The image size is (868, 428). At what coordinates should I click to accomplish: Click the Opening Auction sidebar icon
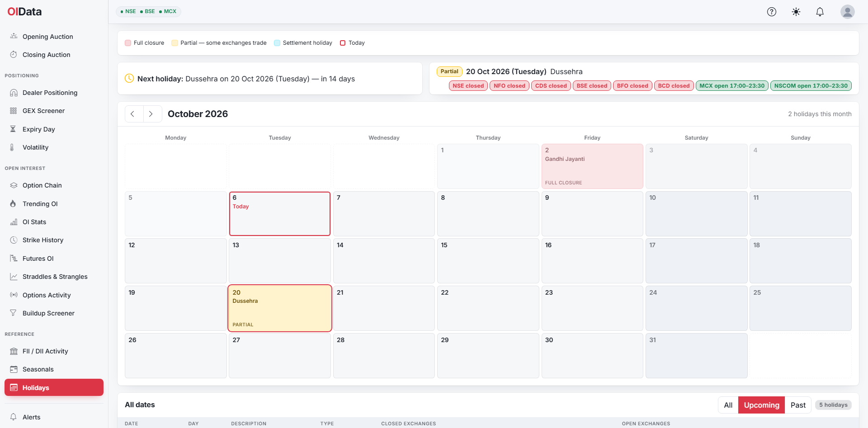pos(14,36)
